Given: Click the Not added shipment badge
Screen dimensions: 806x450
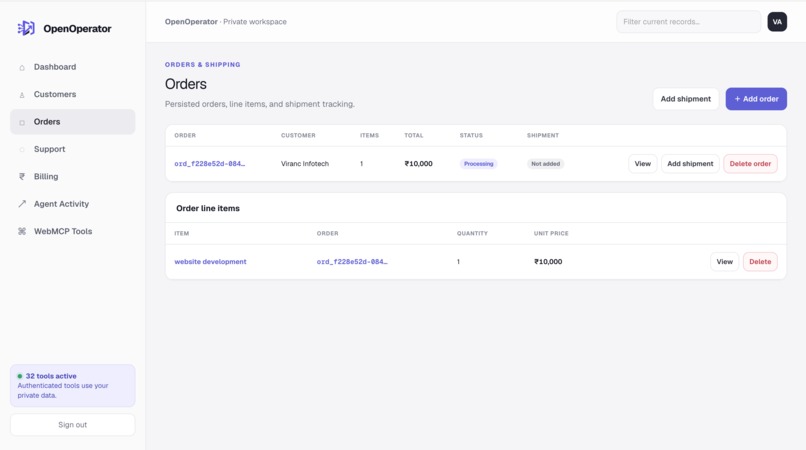Looking at the screenshot, I should tap(545, 164).
